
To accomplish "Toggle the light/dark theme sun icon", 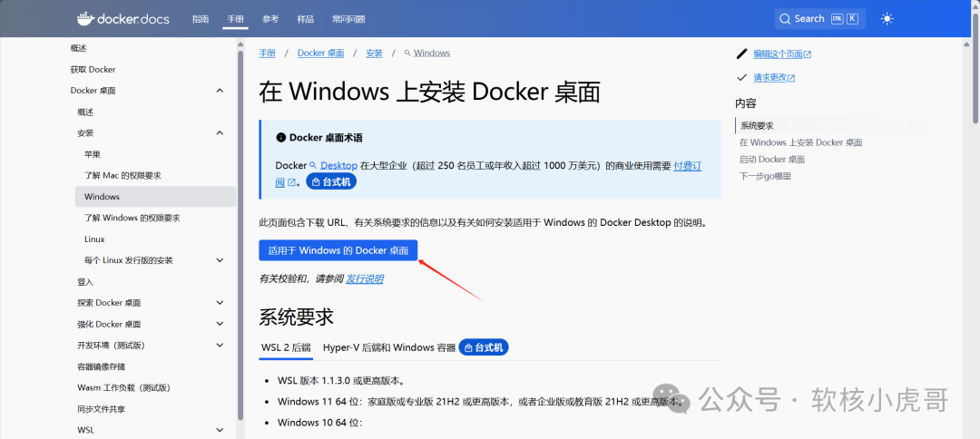I will [887, 19].
